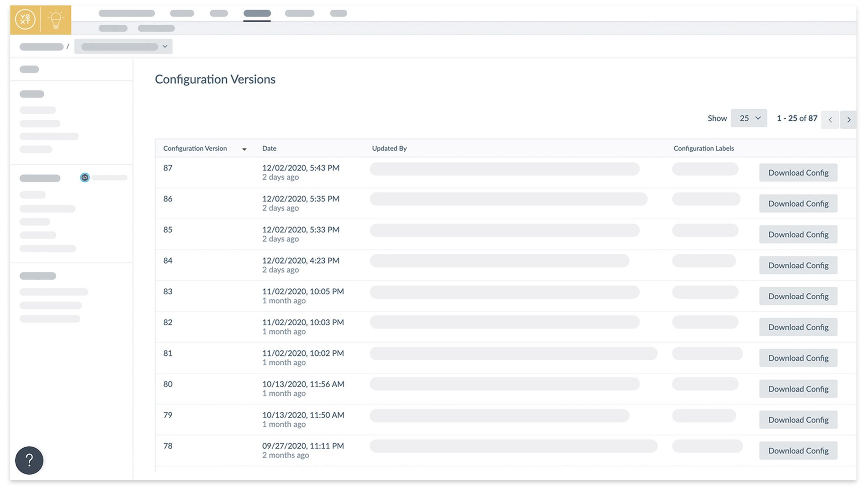Screen dimensions: 868x488
Task: Select the active highlighted top navigation tab
Action: [x=257, y=14]
